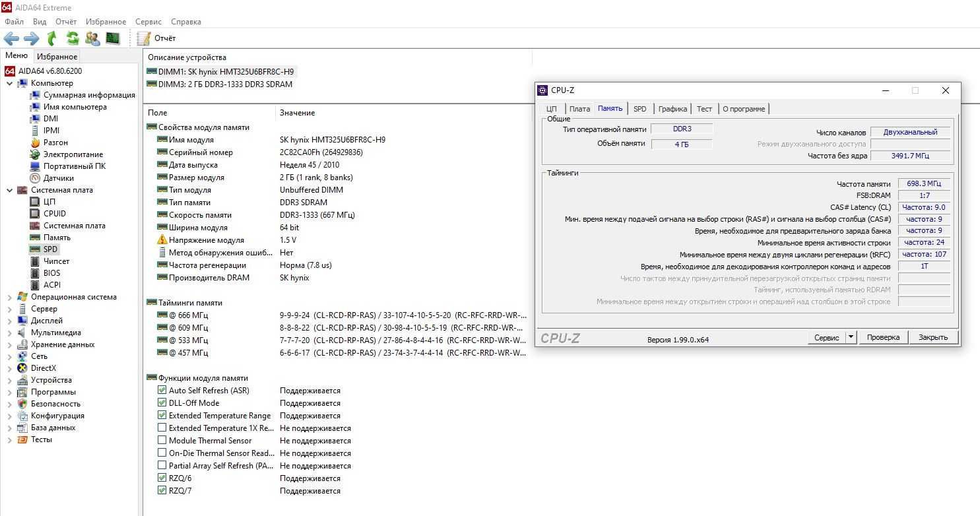This screenshot has width=980, height=516.
Task: Open the ACPI tree item
Action: [x=52, y=285]
